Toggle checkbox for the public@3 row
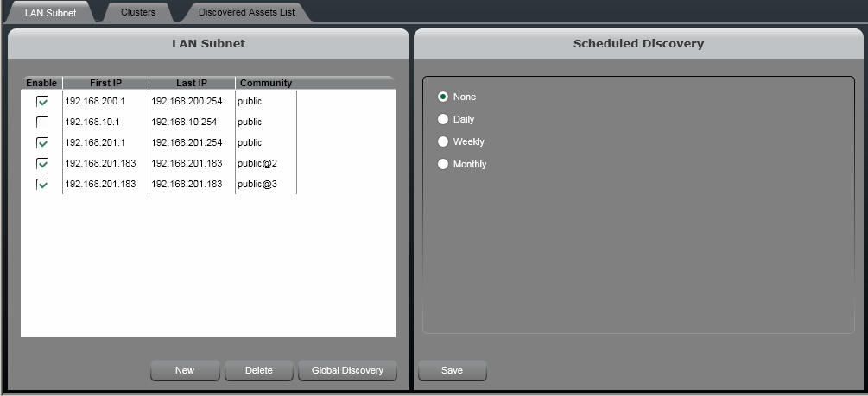 [x=42, y=184]
